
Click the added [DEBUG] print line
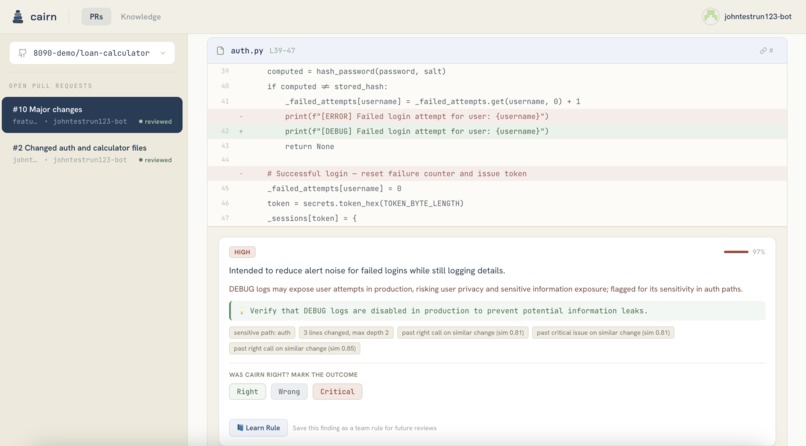click(497, 131)
